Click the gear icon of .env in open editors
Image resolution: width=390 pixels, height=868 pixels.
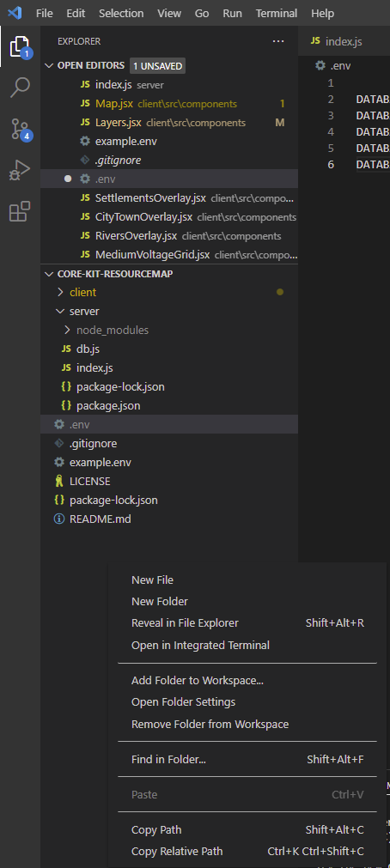pos(85,179)
